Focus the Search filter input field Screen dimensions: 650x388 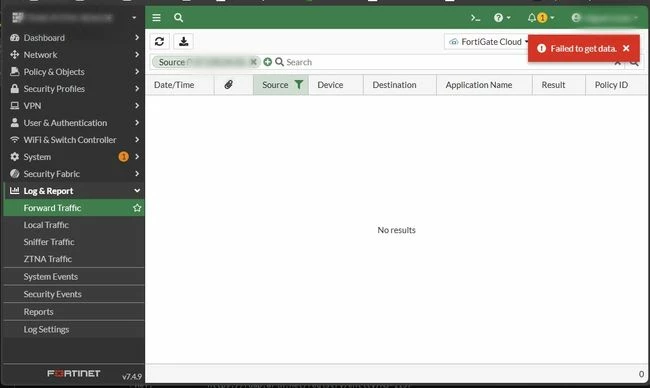[444, 62]
